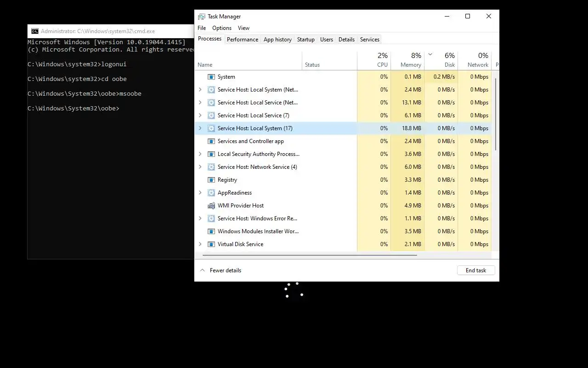Click Fewer details to collapse Task Manager
The image size is (588, 368).
(x=220, y=270)
